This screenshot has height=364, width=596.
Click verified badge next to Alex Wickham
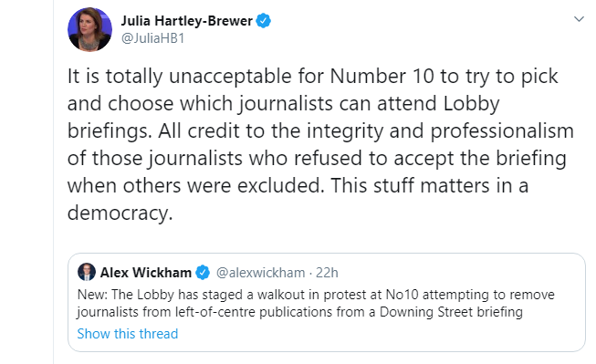203,273
